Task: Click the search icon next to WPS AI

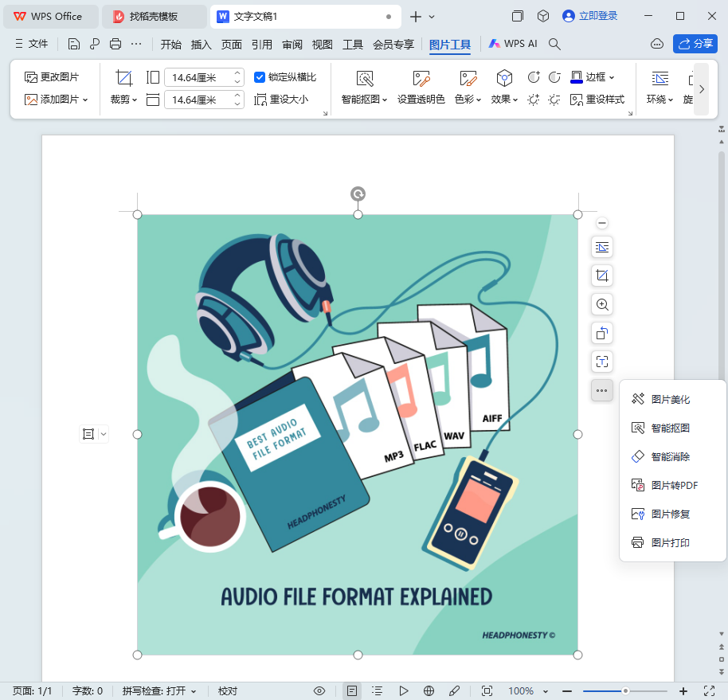Action: coord(555,44)
